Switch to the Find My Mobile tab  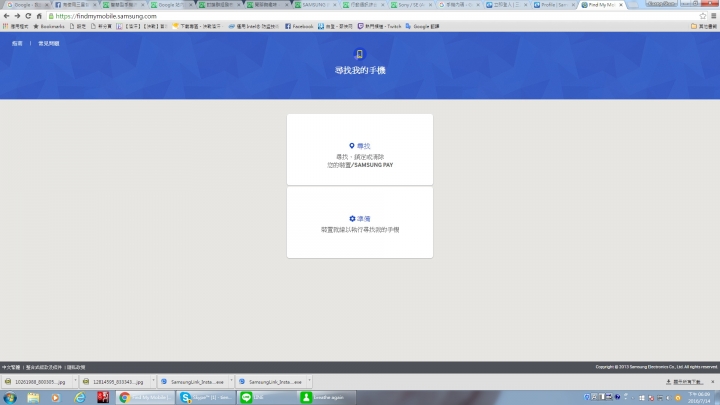tap(602, 5)
